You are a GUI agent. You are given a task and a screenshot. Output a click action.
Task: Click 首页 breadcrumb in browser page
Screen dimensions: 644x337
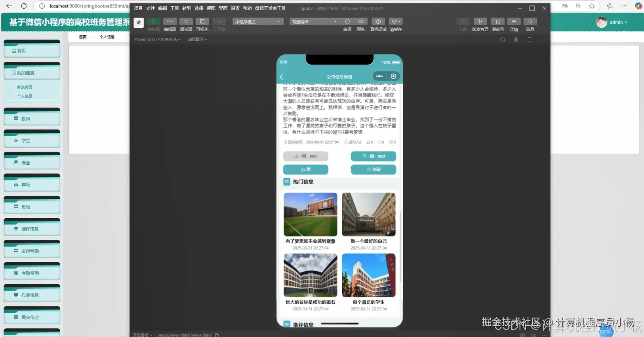coord(82,37)
